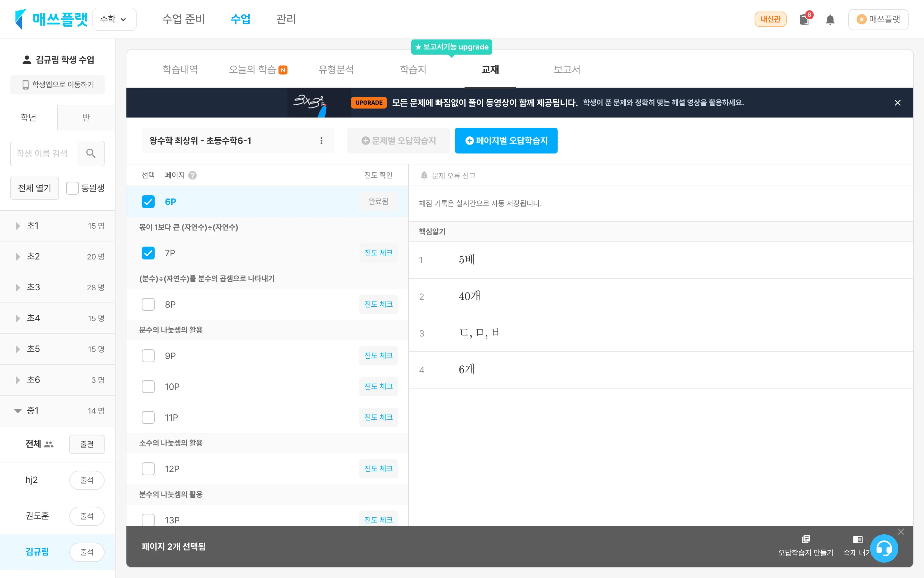Click 진도 체크 for page 10P
Image resolution: width=924 pixels, height=578 pixels.
point(378,387)
